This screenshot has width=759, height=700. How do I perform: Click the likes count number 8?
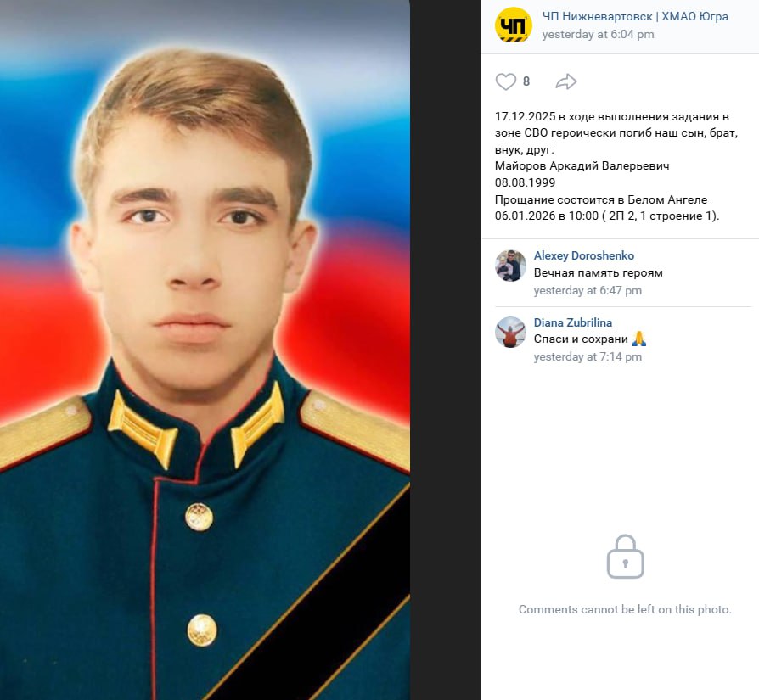point(526,81)
